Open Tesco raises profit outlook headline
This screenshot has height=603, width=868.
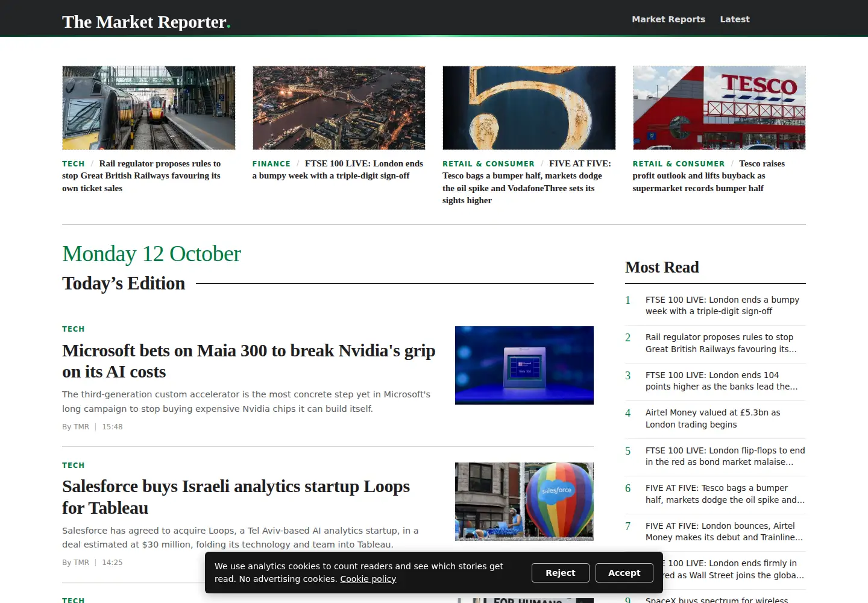click(709, 176)
